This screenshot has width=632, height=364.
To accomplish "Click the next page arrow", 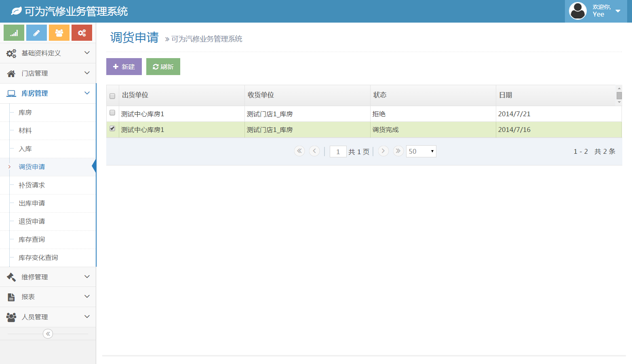I will coord(383,151).
